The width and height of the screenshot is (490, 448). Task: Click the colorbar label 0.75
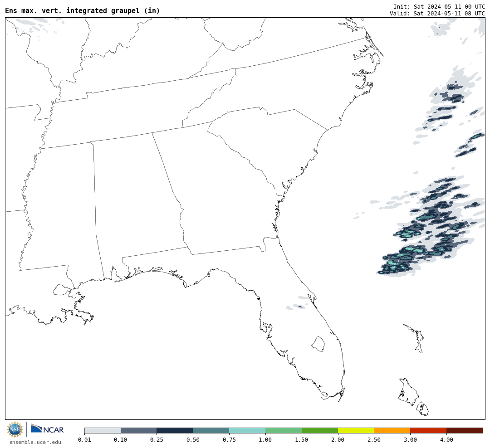pos(230,439)
